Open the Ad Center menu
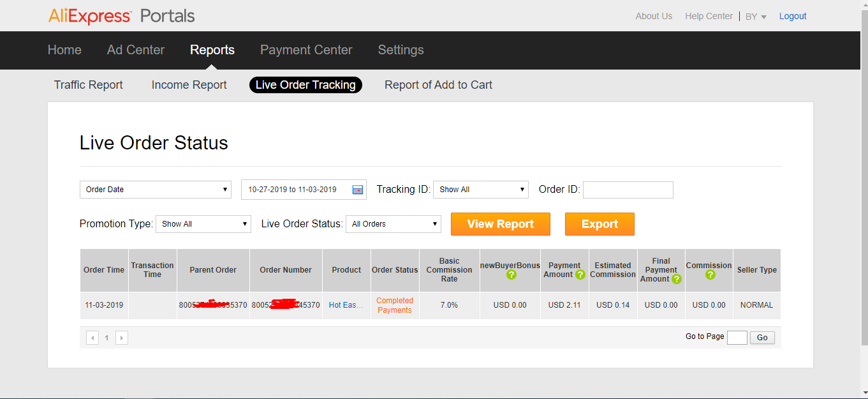The width and height of the screenshot is (868, 399). click(x=136, y=50)
